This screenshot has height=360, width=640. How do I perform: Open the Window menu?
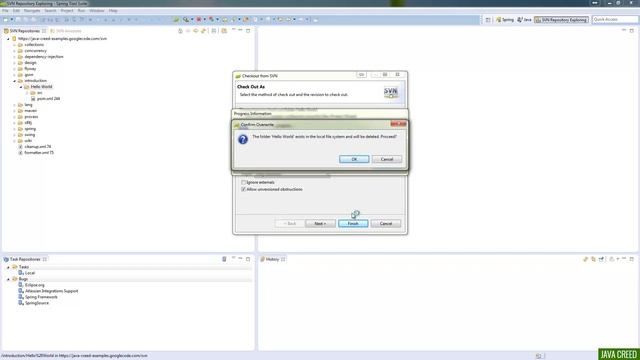click(x=97, y=11)
